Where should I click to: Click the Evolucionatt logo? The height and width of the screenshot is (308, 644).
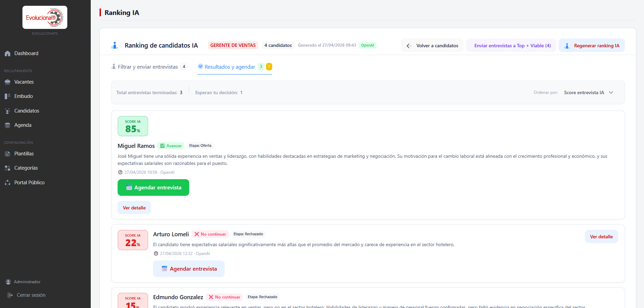coord(45,17)
